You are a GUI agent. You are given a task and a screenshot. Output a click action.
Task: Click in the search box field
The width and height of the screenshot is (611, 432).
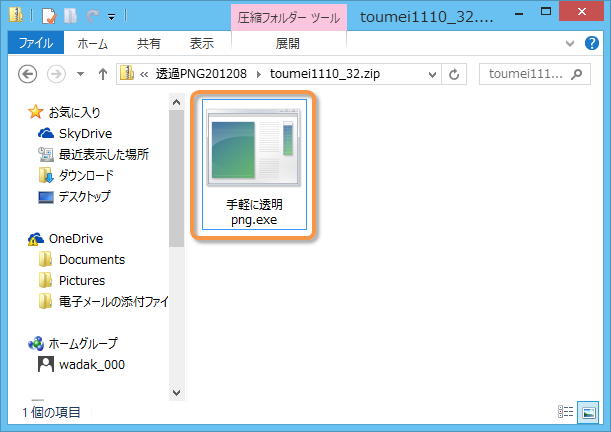pos(530,74)
